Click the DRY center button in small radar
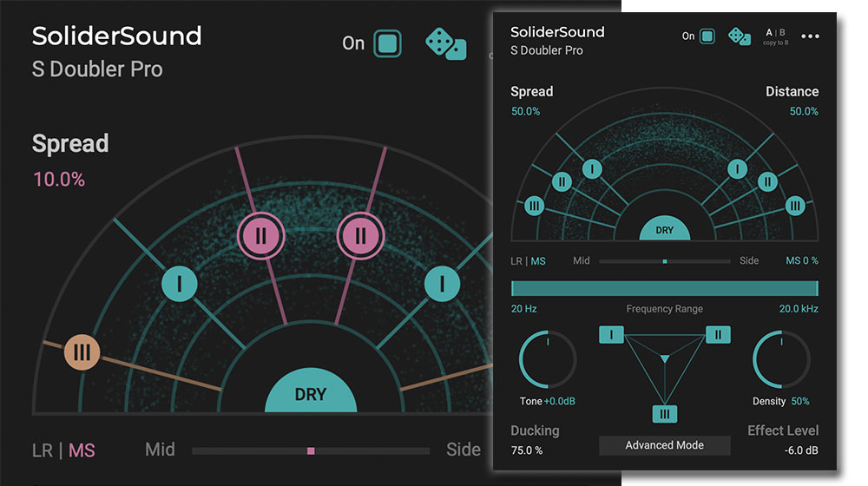 coord(664,228)
